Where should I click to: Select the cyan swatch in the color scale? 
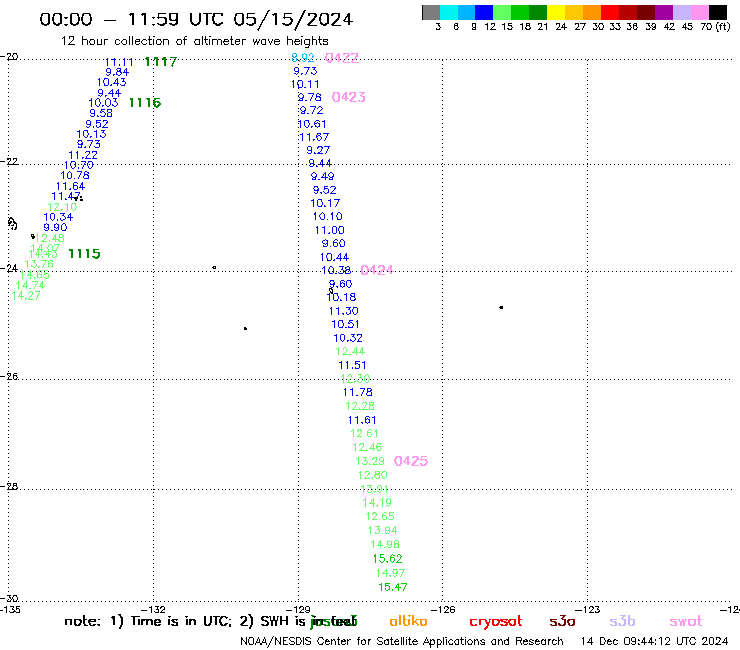(x=449, y=12)
